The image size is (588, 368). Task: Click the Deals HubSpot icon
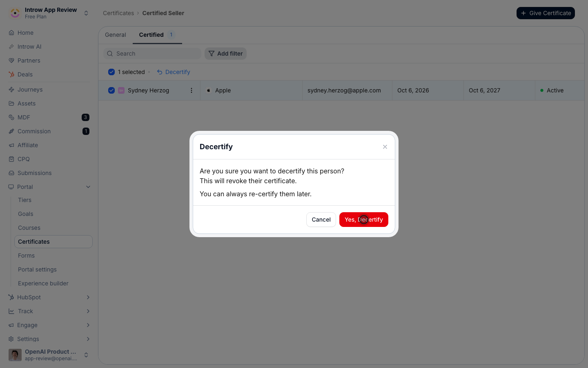11,74
